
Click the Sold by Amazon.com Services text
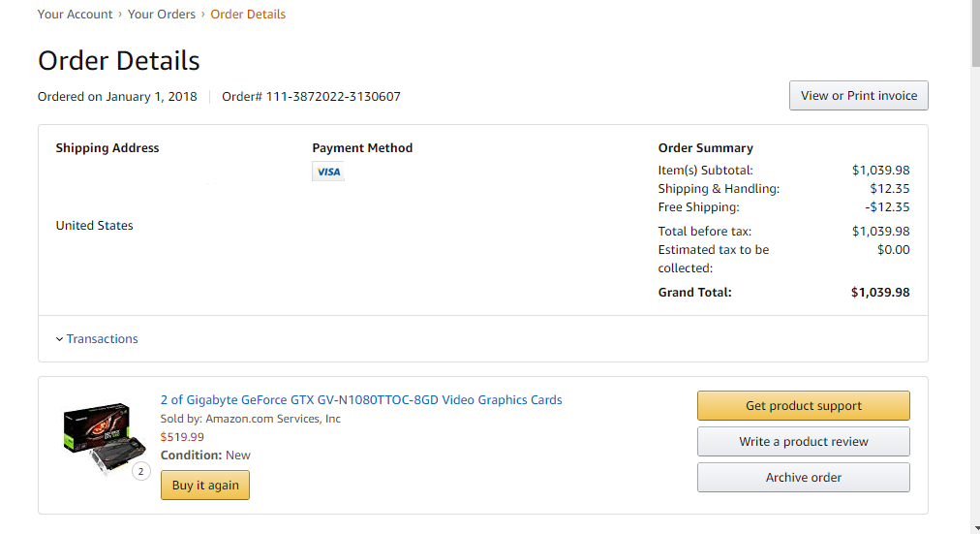251,419
